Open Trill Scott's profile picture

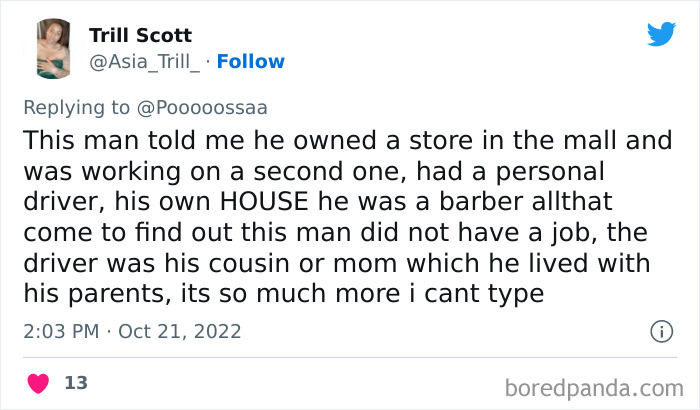[x=51, y=48]
